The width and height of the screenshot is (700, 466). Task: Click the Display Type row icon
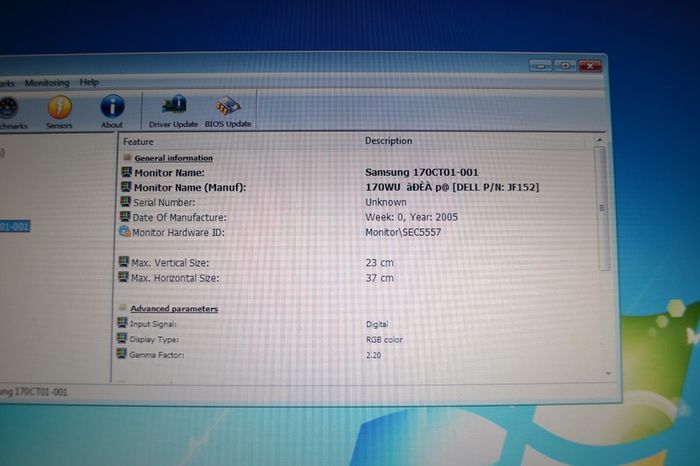point(121,338)
